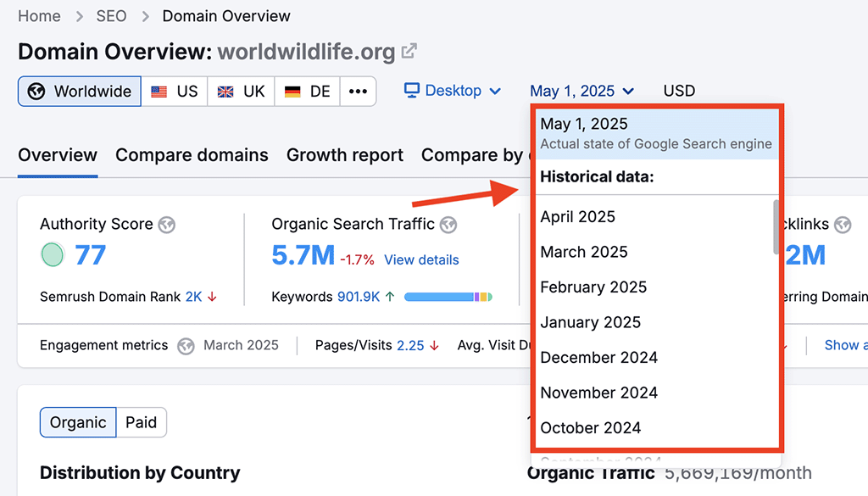Image resolution: width=868 pixels, height=496 pixels.
Task: Click the Engagement metrics March 2025 label
Action: coord(241,345)
